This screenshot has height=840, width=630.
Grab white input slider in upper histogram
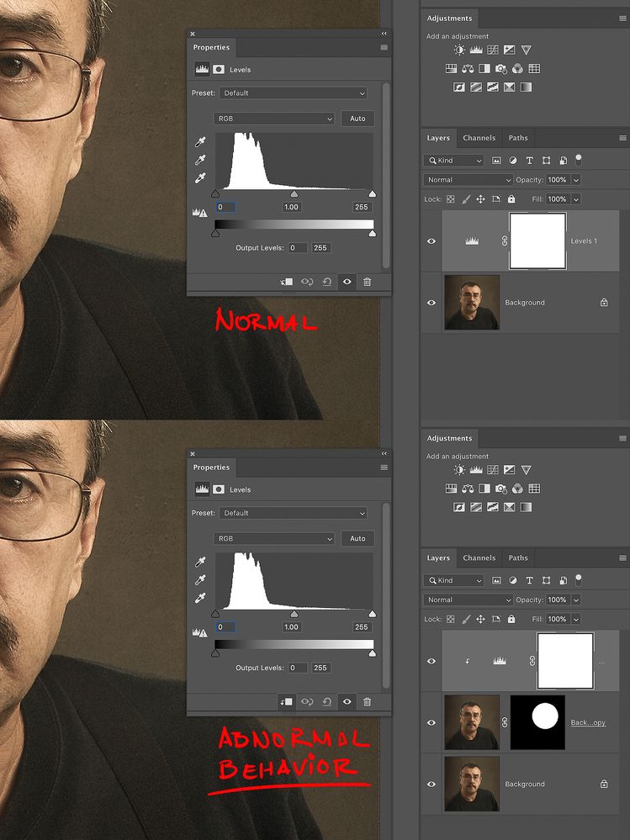pyautogui.click(x=373, y=194)
